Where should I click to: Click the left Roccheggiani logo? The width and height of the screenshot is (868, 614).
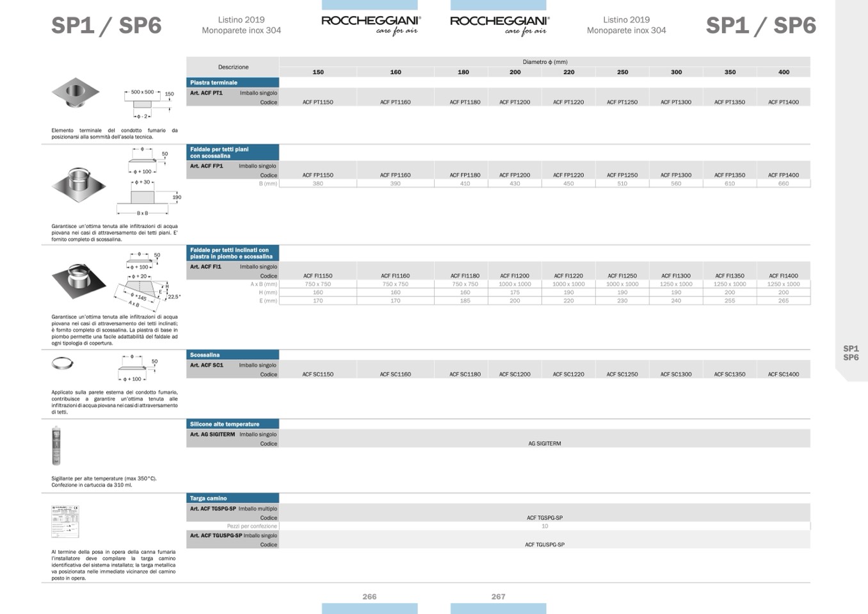(x=371, y=24)
